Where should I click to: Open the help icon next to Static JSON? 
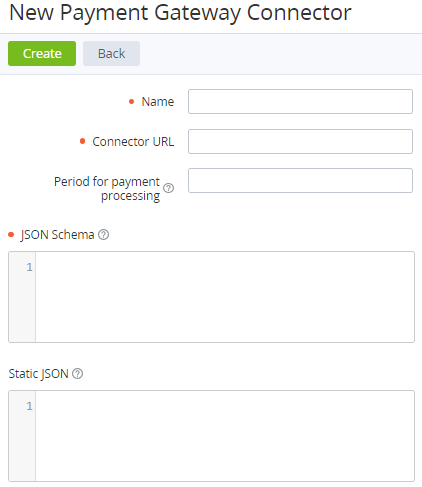point(78,374)
